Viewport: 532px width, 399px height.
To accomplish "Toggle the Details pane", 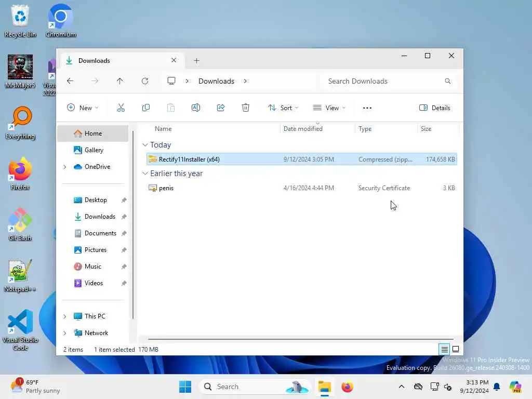I will tap(435, 108).
